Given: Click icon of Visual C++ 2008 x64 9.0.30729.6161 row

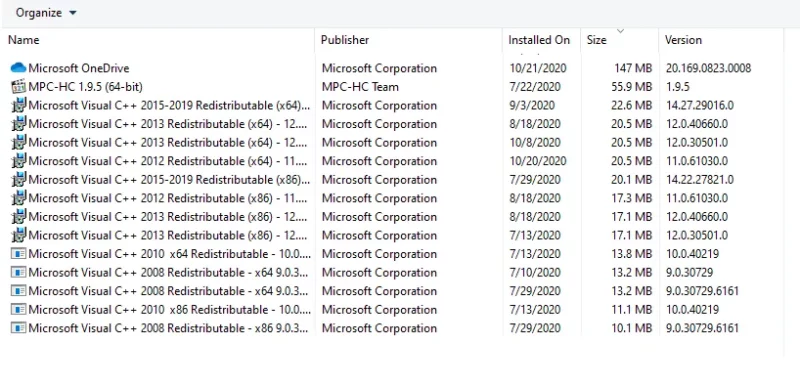Looking at the screenshot, I should coord(18,291).
